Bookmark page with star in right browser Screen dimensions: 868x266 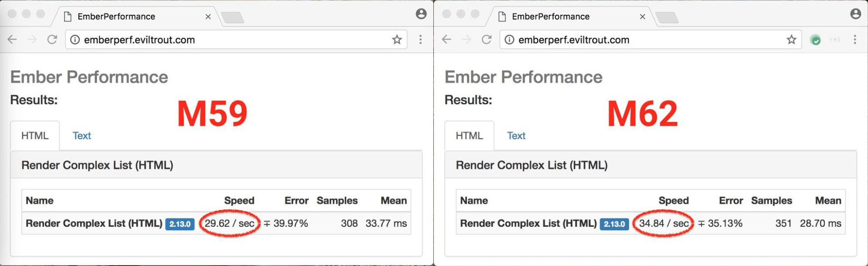click(791, 40)
